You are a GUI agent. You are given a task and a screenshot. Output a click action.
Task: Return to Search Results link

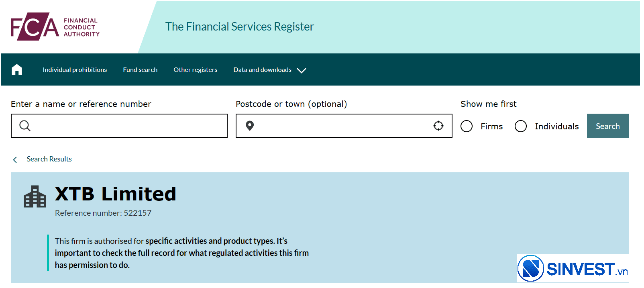[49, 159]
